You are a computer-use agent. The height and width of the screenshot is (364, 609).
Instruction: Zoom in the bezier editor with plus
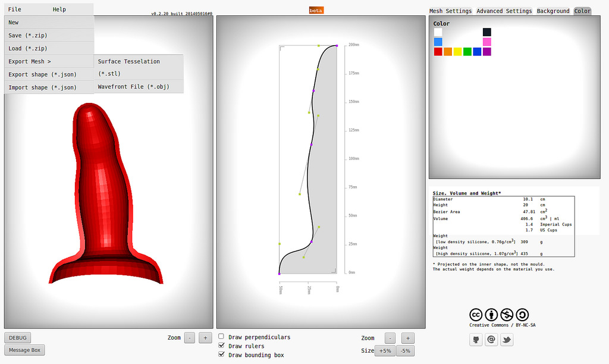(x=407, y=338)
